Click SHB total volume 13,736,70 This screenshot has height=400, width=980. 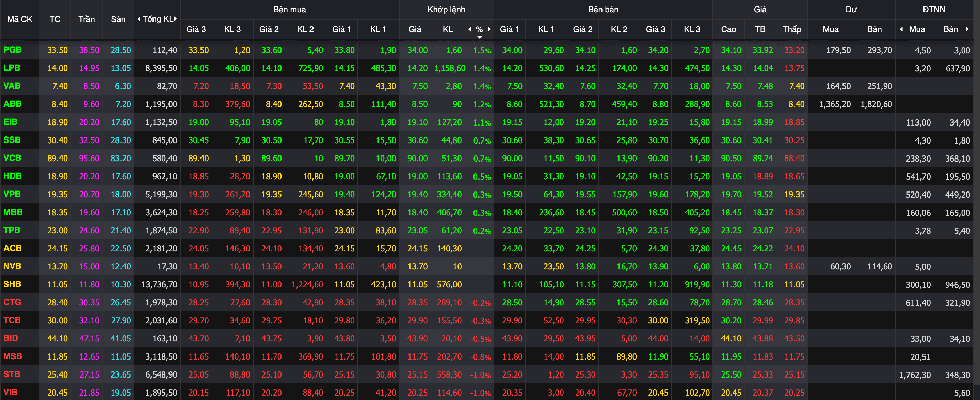(x=159, y=284)
